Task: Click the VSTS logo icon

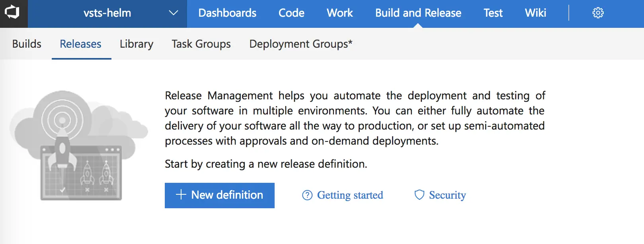Action: 12,13
